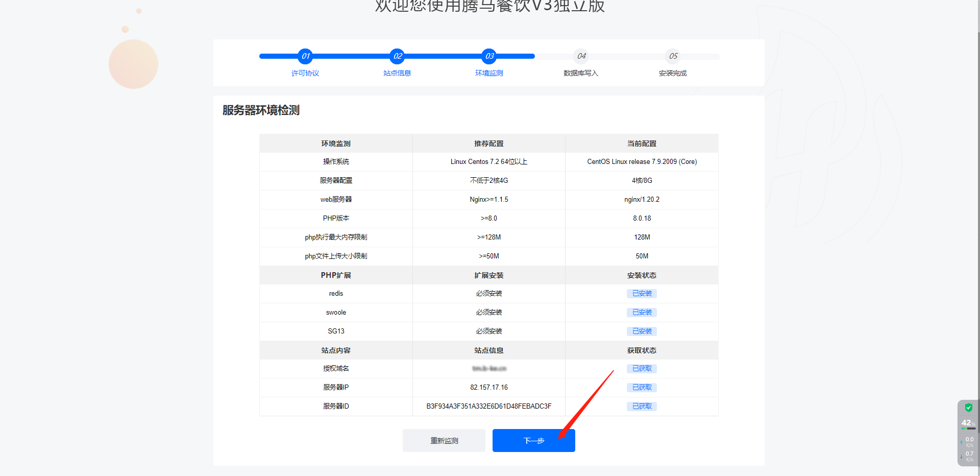Viewport: 980px width, 476px height.
Task: Click the web服务器 row label
Action: point(336,200)
